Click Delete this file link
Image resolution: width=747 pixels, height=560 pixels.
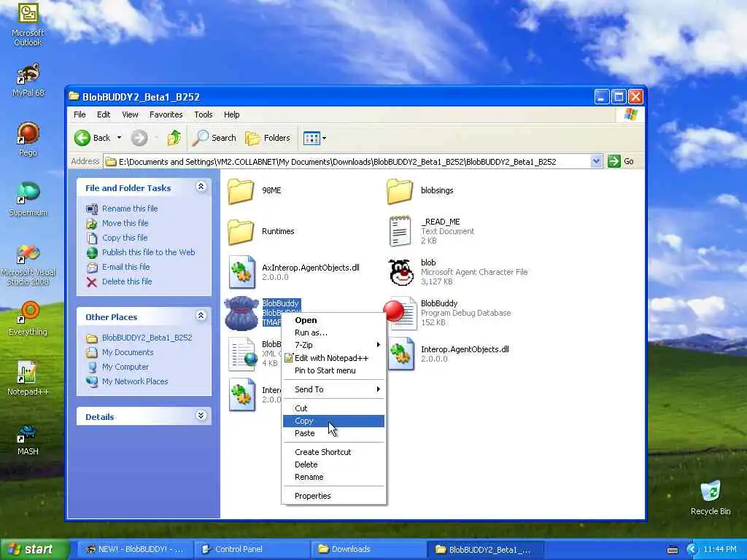pyautogui.click(x=127, y=281)
